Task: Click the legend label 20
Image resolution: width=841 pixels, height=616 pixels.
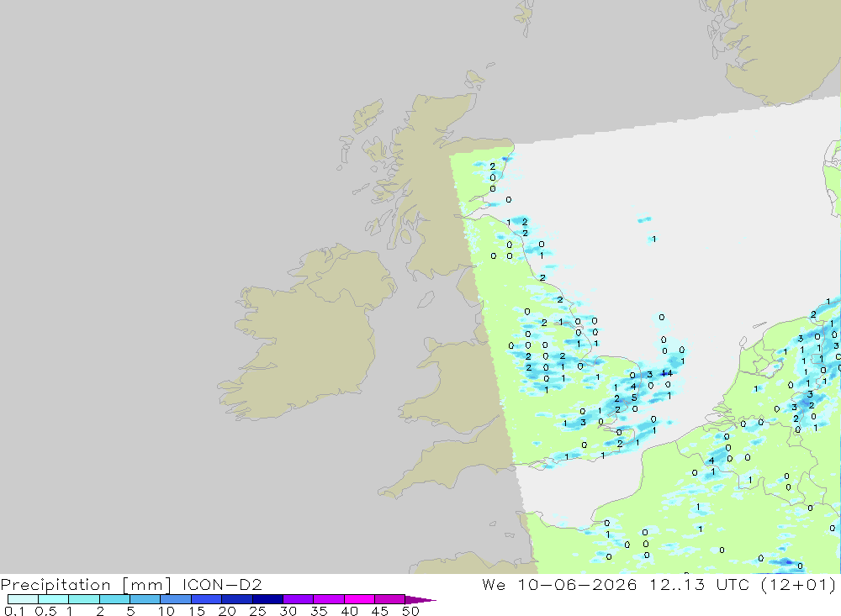Action: [x=227, y=611]
